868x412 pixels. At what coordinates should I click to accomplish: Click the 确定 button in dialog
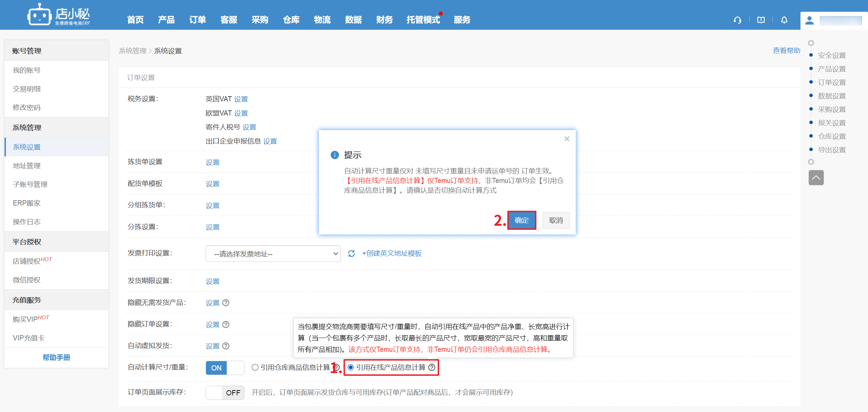521,220
